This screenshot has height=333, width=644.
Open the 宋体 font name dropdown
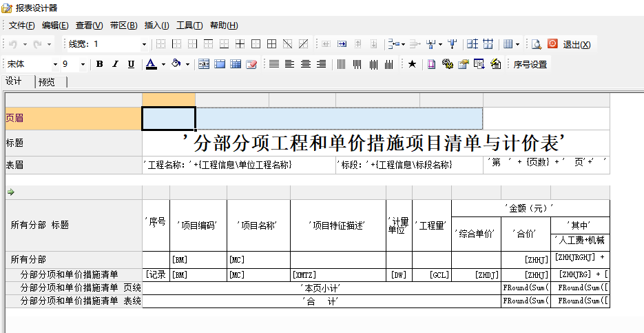click(x=56, y=65)
